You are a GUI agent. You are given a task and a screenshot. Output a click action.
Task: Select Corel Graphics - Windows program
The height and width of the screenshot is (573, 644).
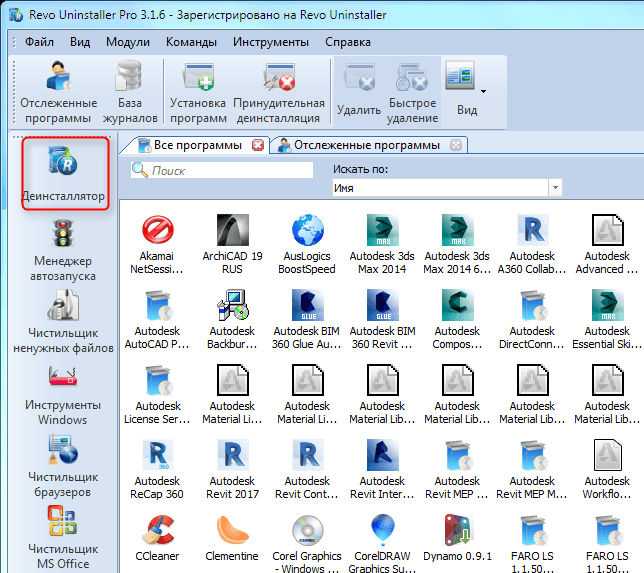(x=307, y=543)
